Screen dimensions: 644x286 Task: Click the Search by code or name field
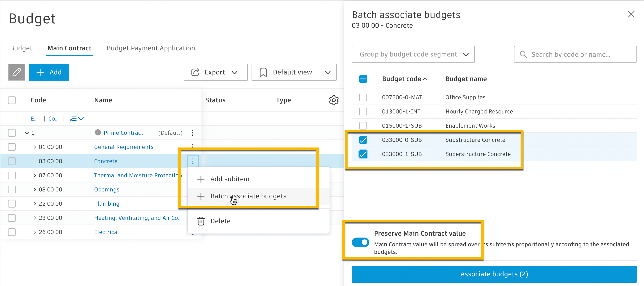click(575, 54)
